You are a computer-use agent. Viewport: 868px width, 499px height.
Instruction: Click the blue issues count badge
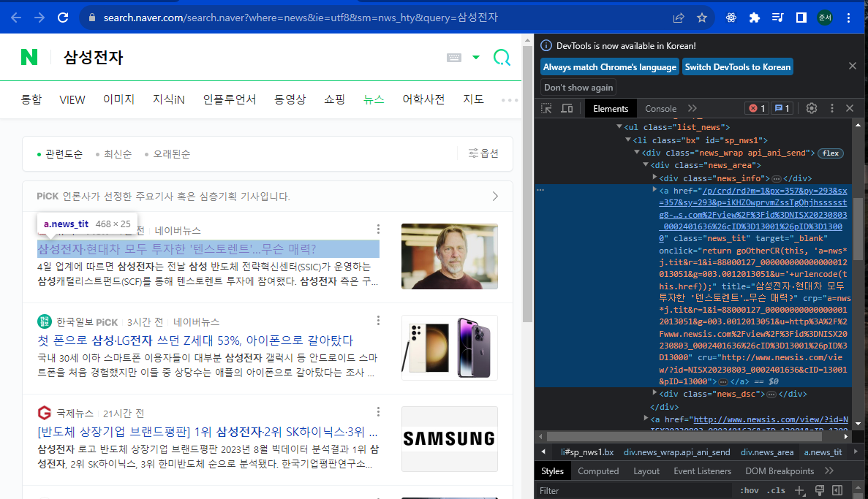coord(782,108)
